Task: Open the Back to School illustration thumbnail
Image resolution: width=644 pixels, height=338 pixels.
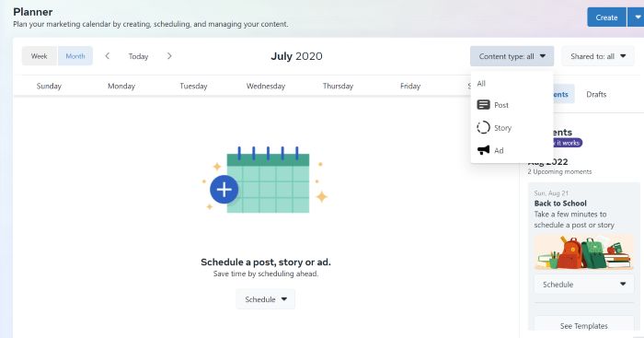Action: pyautogui.click(x=583, y=251)
